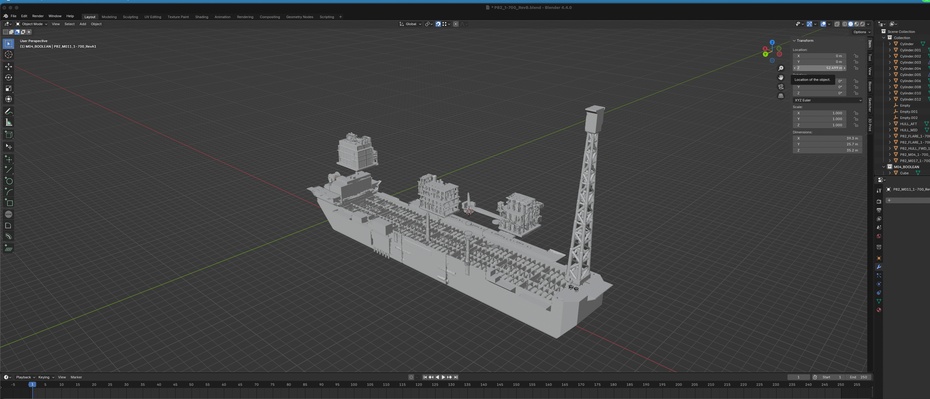Open the Global transform orientation dropdown
This screenshot has width=930, height=399.
click(410, 24)
